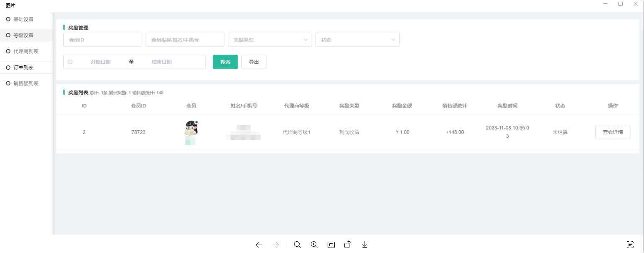644x253 pixels.
Task: Open 销售额列表 in the sidebar menu
Action: (x=26, y=83)
